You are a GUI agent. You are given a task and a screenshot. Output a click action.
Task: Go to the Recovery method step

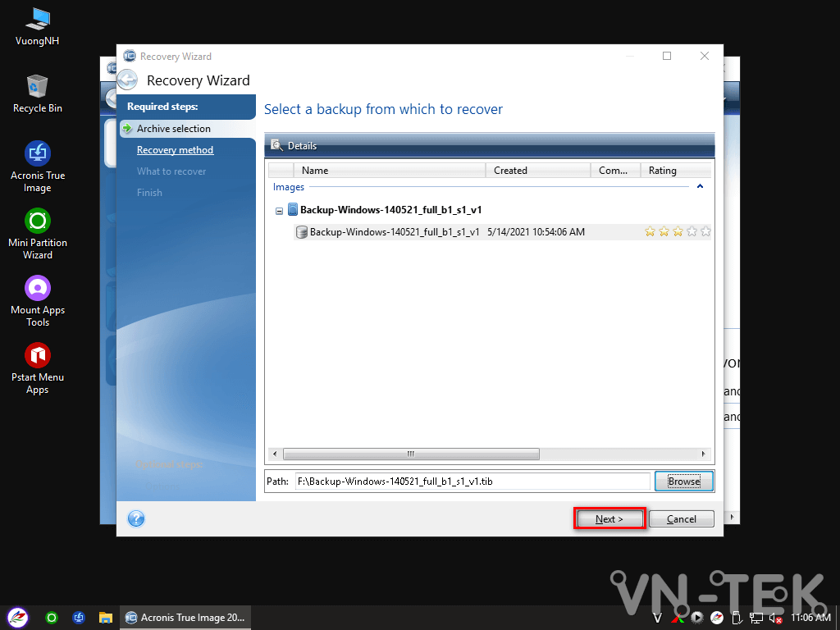coord(176,150)
